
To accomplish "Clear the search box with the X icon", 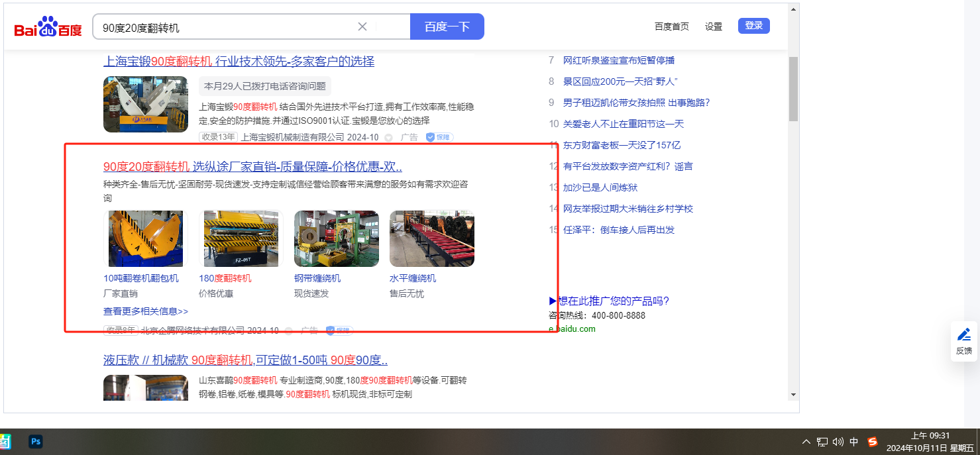I will coord(362,26).
